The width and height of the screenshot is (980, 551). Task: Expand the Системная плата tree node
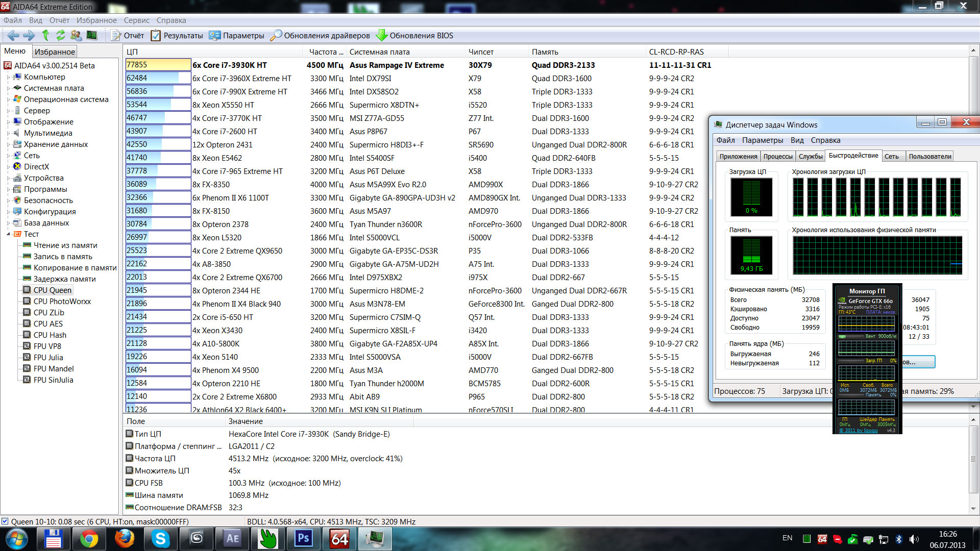point(8,88)
